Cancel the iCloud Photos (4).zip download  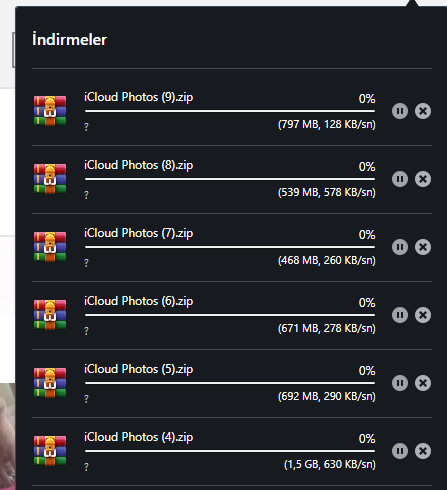[423, 451]
